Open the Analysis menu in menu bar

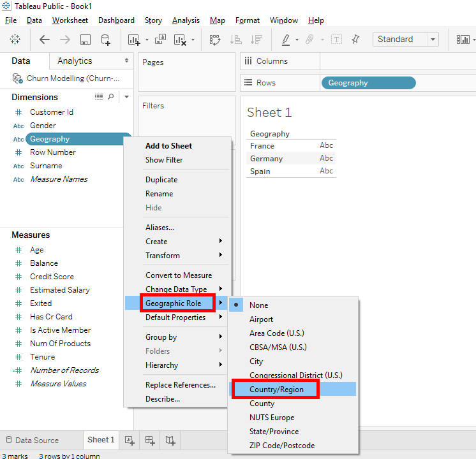(186, 20)
